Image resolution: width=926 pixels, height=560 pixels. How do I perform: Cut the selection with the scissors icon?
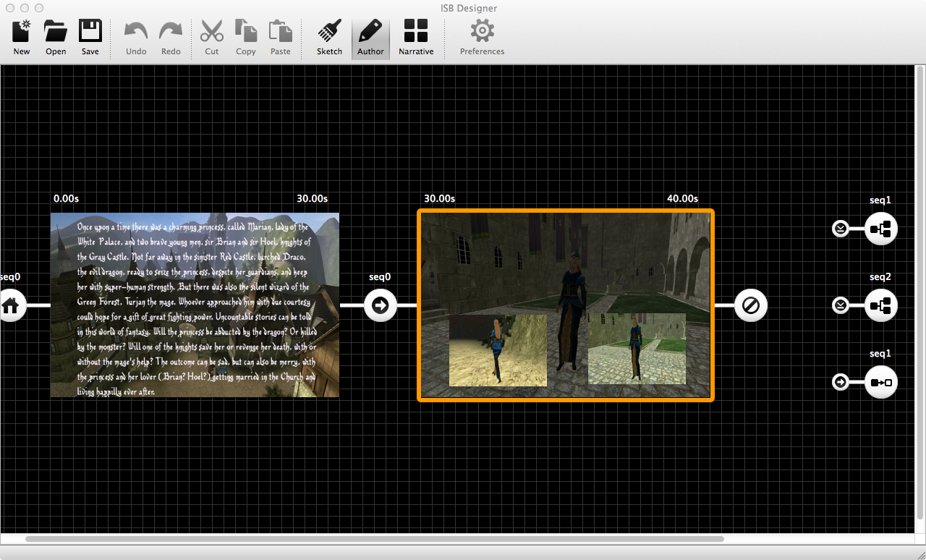212,38
